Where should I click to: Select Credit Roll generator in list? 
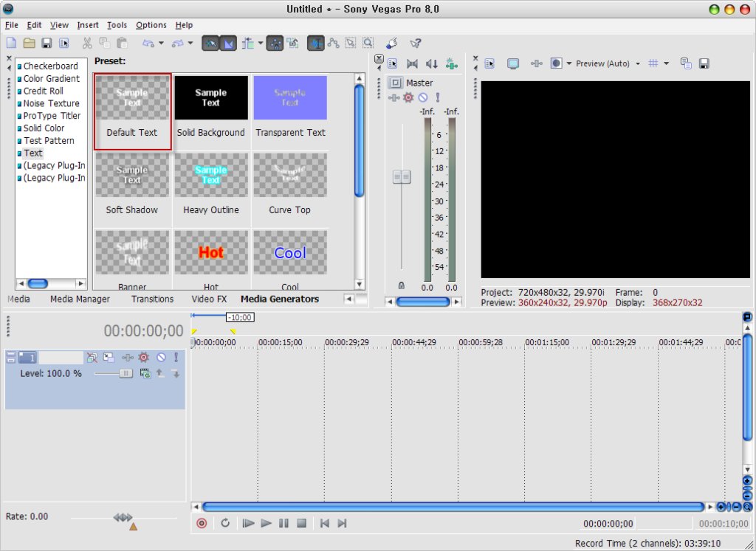[x=44, y=91]
